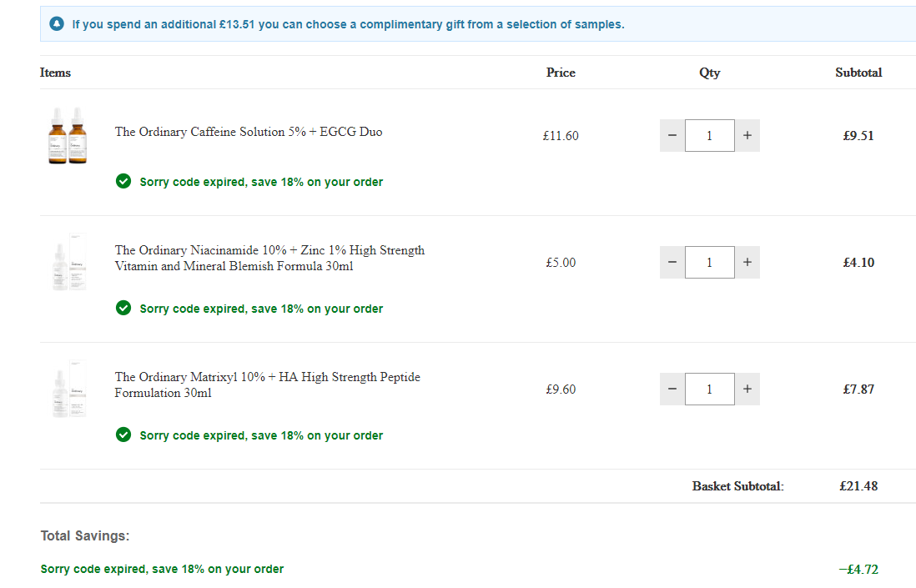Open The Ordinary Niacinamide 10% + Zinc link
Viewport: 916px width, 588px height.
point(269,258)
